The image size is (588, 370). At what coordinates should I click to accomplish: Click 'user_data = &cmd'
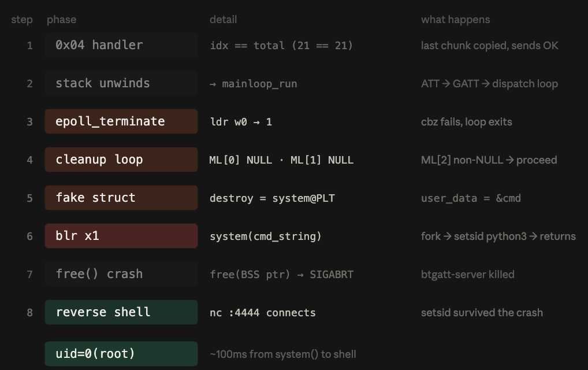pyautogui.click(x=471, y=198)
